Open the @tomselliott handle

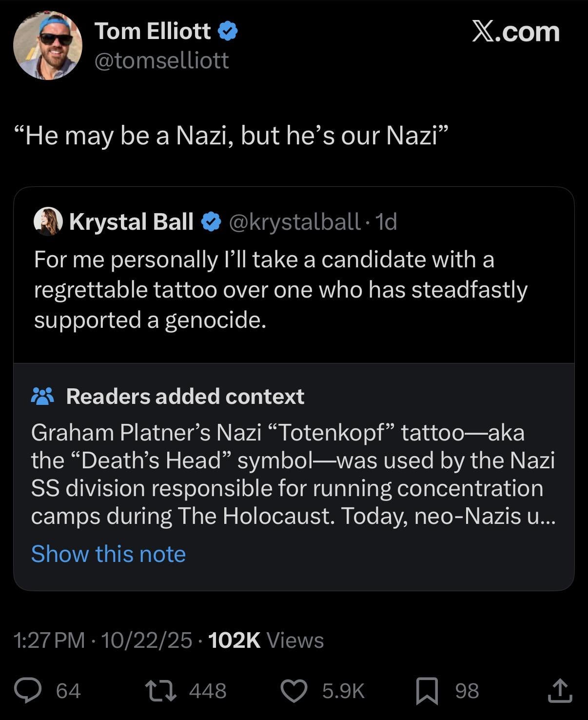click(161, 60)
